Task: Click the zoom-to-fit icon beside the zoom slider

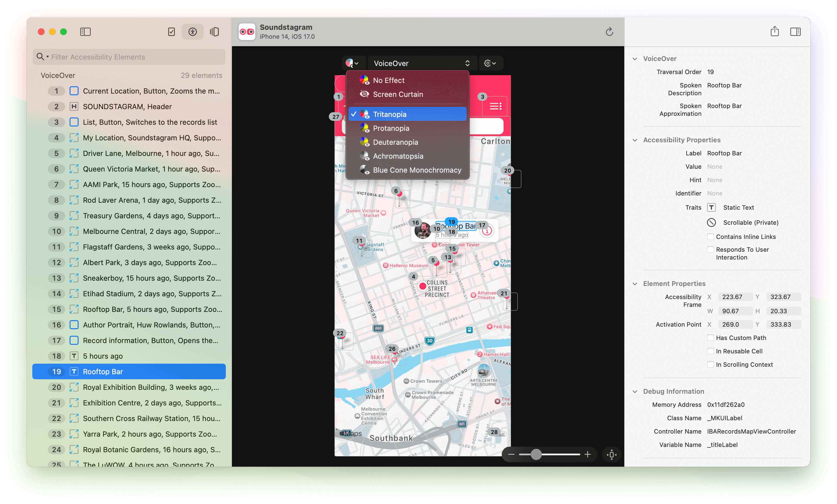Action: tap(611, 454)
